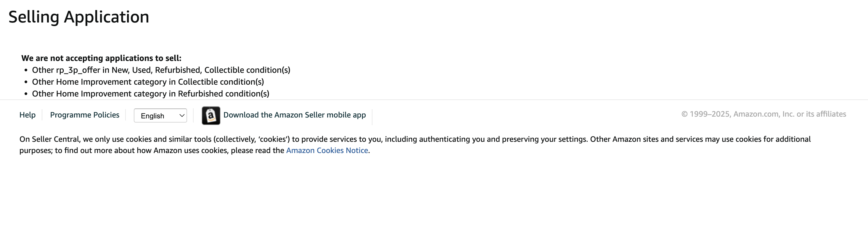Click the horizontal divider line above the footer
Viewport: 868px width, 251px height.
pos(434,100)
